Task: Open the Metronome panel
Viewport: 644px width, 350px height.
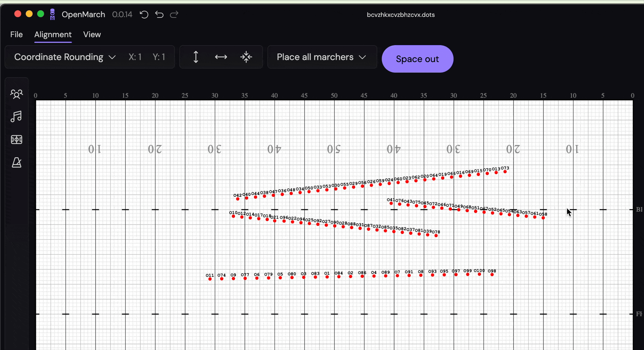Action: click(x=16, y=162)
